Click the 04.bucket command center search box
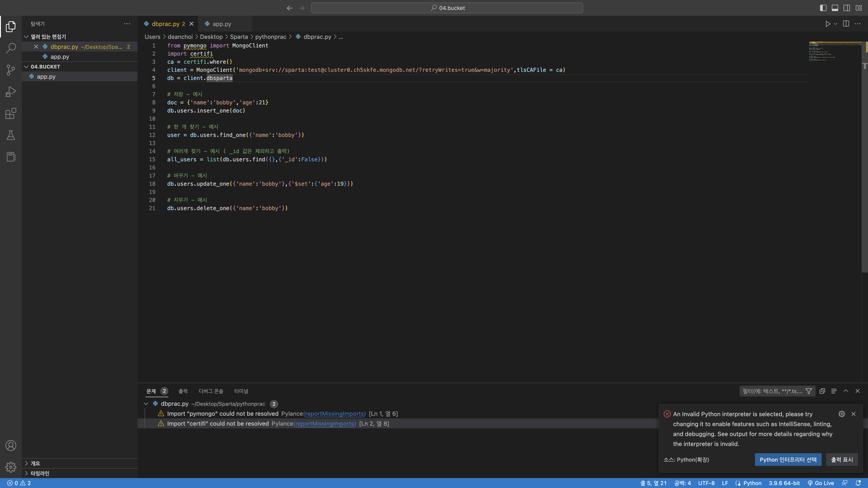This screenshot has width=868, height=488. pyautogui.click(x=447, y=8)
